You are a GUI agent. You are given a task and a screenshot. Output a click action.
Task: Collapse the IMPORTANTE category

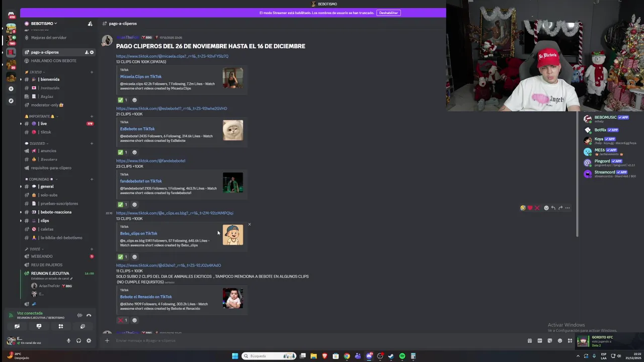(40, 116)
